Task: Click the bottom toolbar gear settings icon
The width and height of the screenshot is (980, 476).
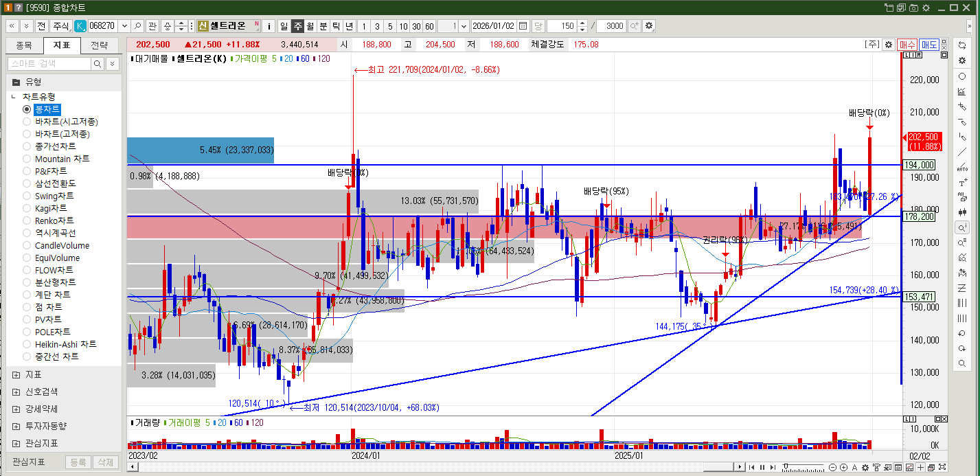Action: (x=865, y=468)
